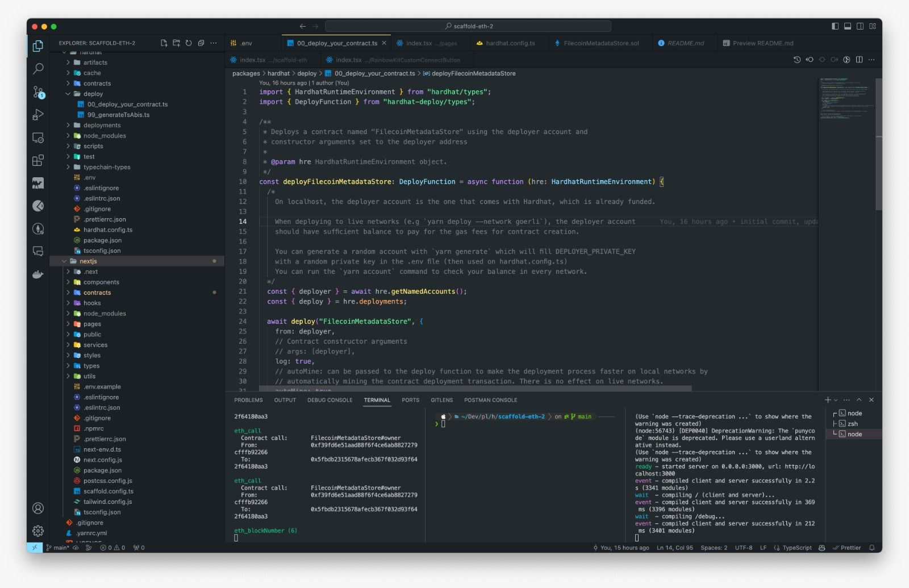Viewport: 909px width, 588px height.
Task: Maximize the terminal panel with chevron up
Action: point(859,400)
